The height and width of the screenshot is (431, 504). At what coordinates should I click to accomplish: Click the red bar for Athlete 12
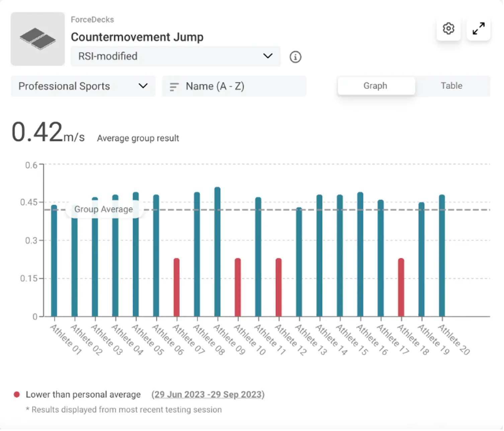[278, 287]
